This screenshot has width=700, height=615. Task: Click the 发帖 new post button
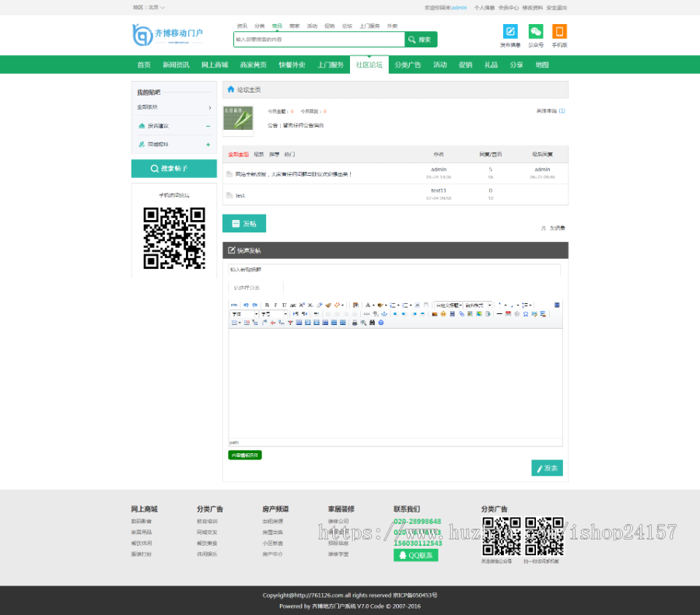click(x=244, y=222)
